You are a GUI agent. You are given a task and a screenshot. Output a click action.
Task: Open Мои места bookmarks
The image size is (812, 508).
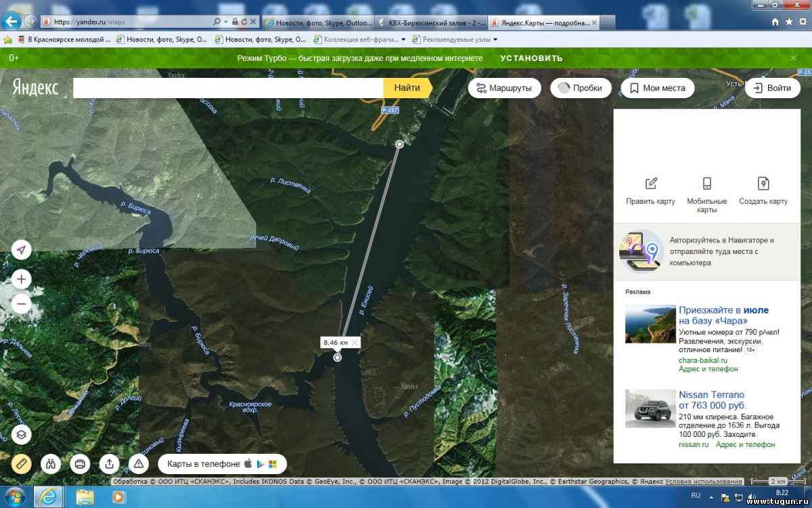coord(657,88)
